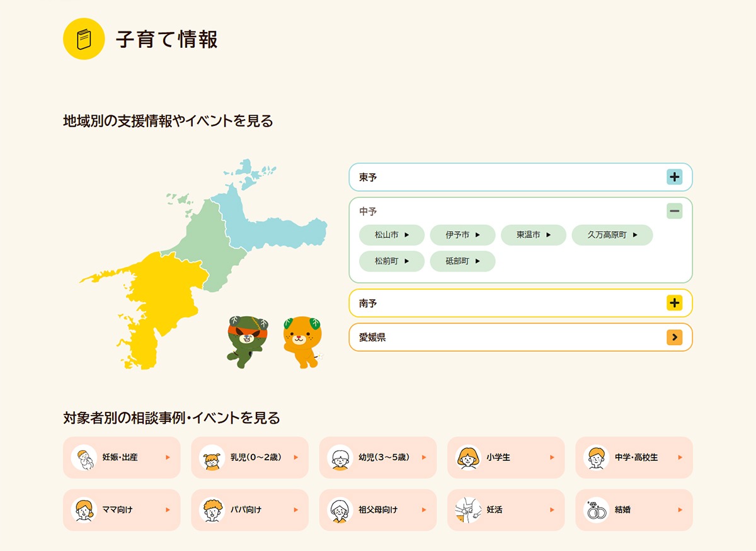756x551 pixels.
Task: Click the 妊活 couple icon
Action: 468,510
